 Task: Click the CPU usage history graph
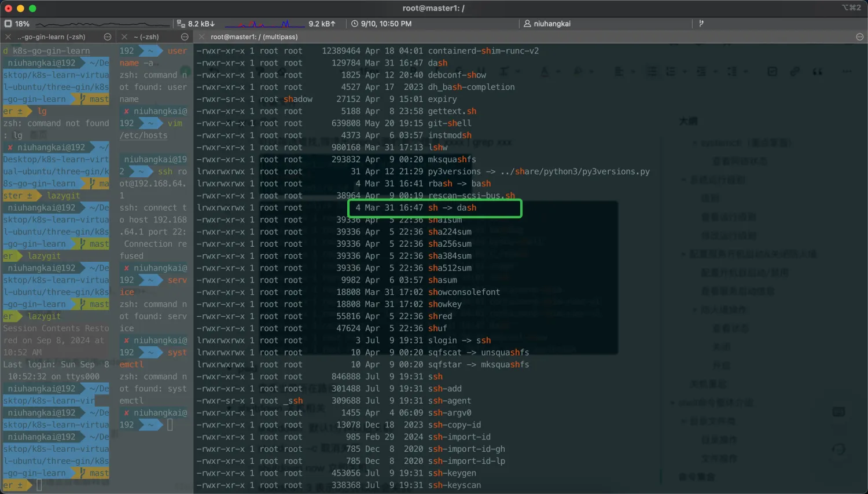pyautogui.click(x=103, y=24)
